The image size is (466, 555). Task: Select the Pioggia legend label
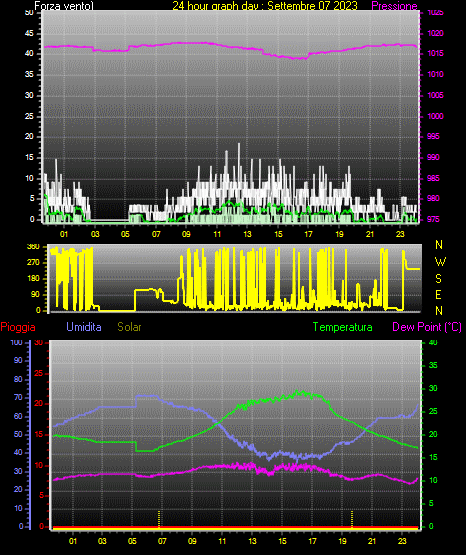coord(18,327)
